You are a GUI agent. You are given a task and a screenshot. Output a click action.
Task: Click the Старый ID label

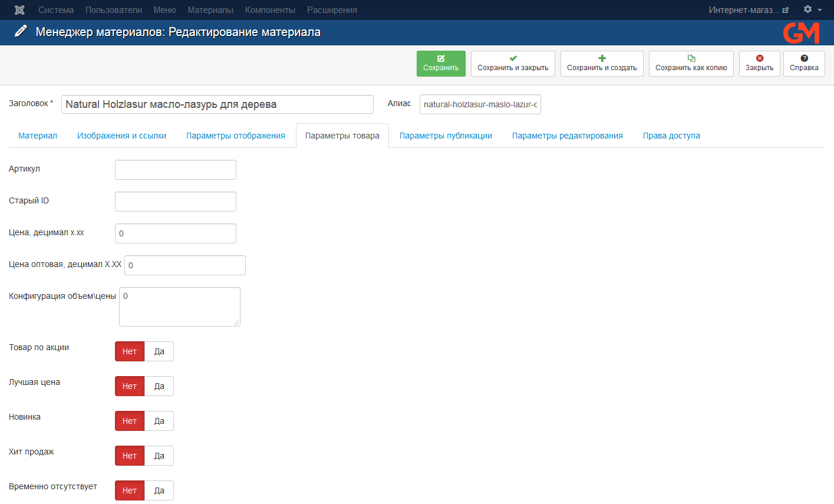(x=29, y=200)
